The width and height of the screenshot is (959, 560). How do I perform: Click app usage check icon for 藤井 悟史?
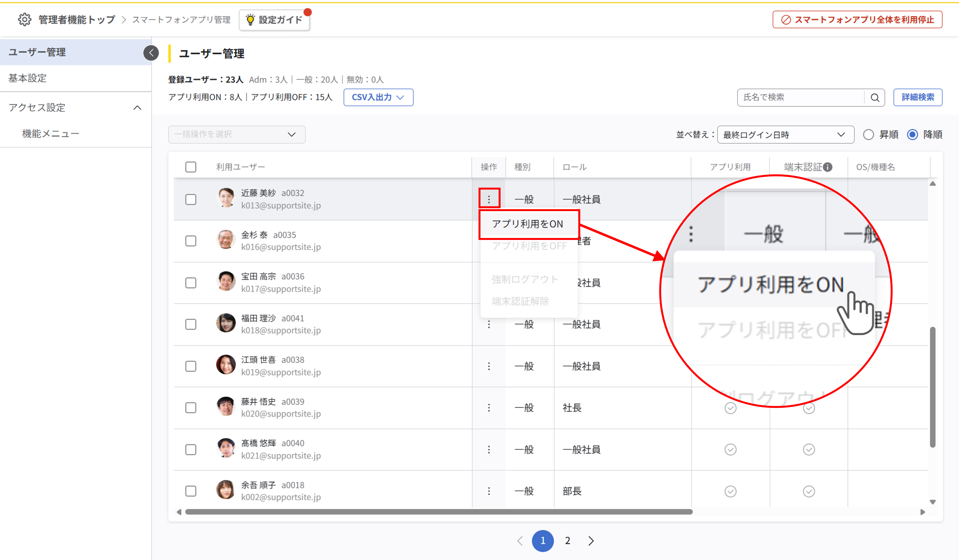(x=730, y=408)
